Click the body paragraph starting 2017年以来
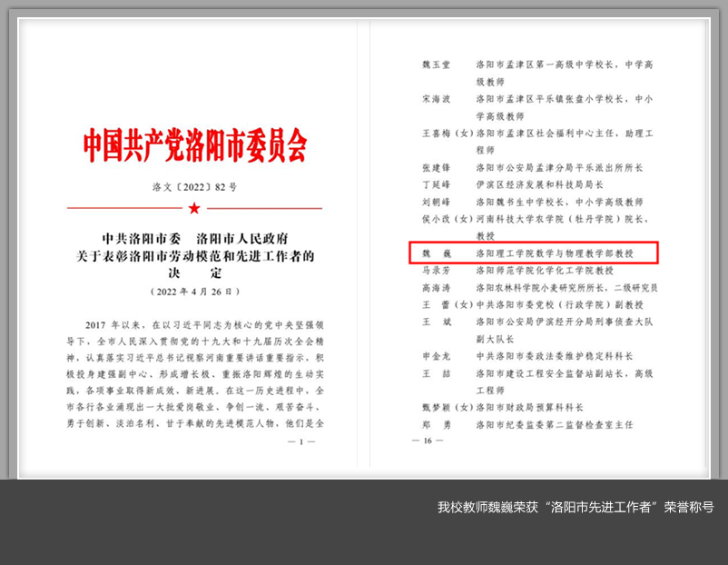This screenshot has width=728, height=565. coord(194,374)
